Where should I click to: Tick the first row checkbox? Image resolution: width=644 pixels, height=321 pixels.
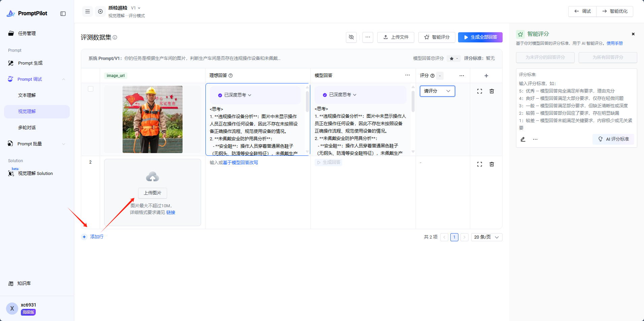coord(91,89)
